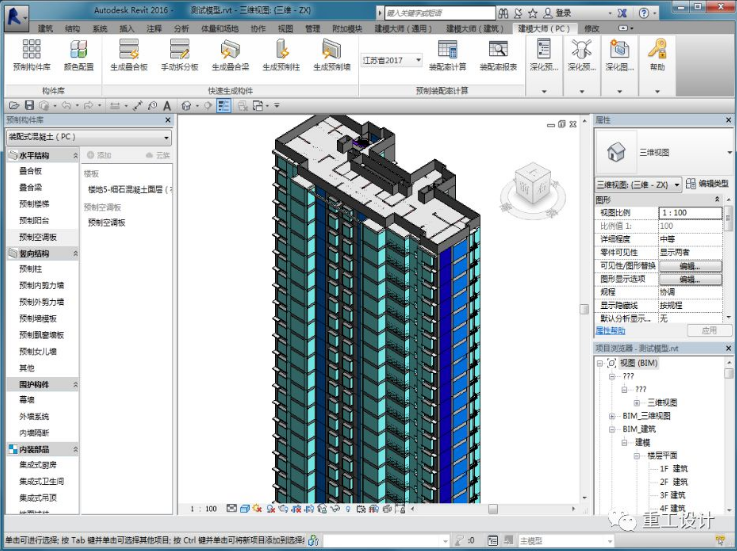Open the 预制构件库 ribbon tool

[x=31, y=55]
